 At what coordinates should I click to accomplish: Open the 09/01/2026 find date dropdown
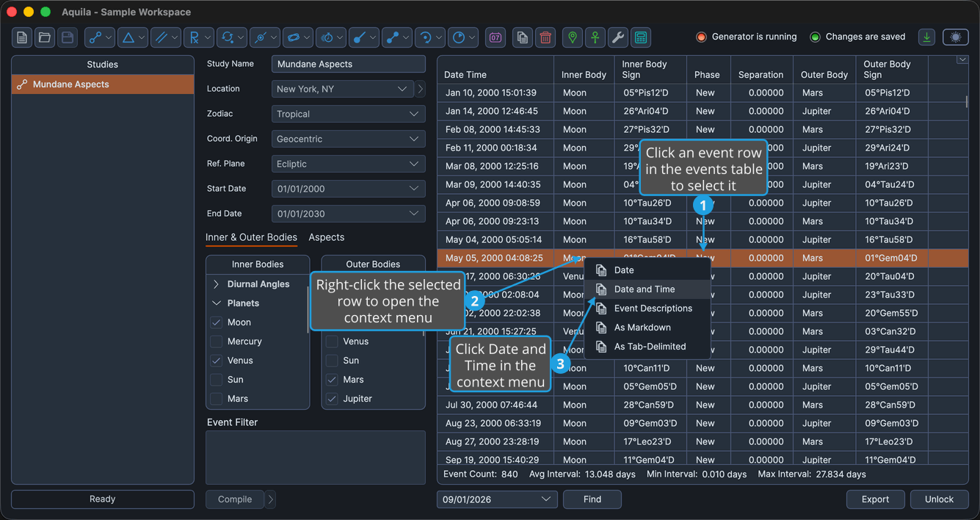pos(497,499)
